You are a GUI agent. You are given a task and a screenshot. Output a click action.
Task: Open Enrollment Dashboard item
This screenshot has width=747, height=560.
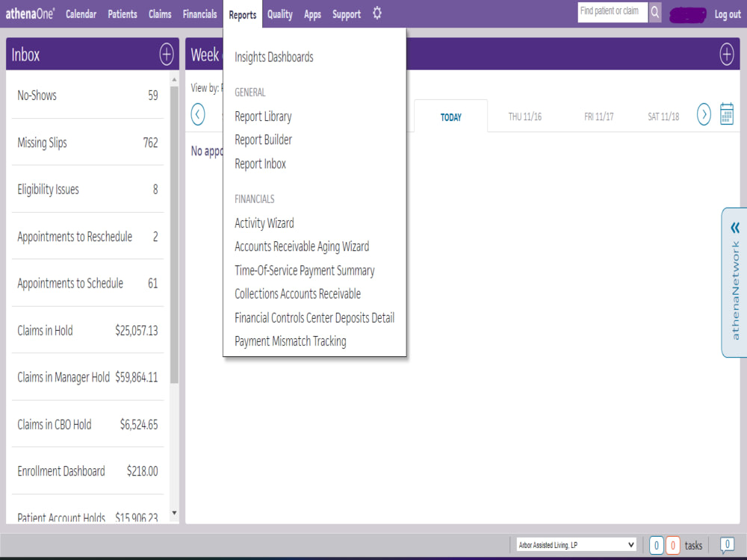[x=87, y=471]
